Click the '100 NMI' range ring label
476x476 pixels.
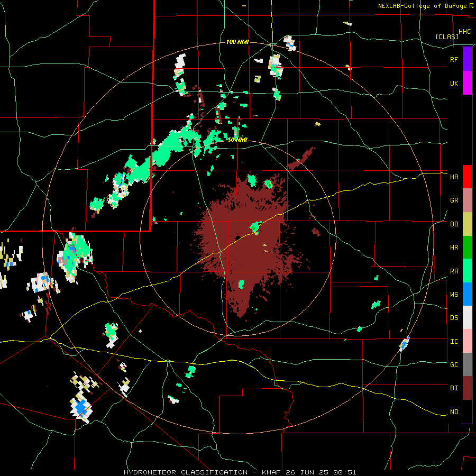(237, 42)
